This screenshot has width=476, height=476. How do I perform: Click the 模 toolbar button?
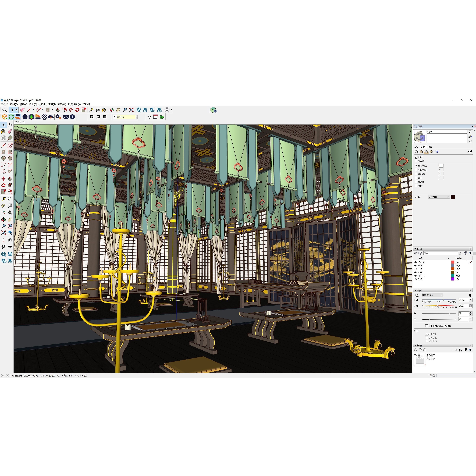click(x=105, y=117)
